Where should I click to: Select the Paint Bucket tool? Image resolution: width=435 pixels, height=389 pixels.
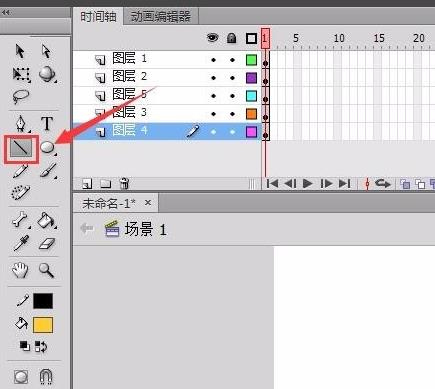coord(47,220)
